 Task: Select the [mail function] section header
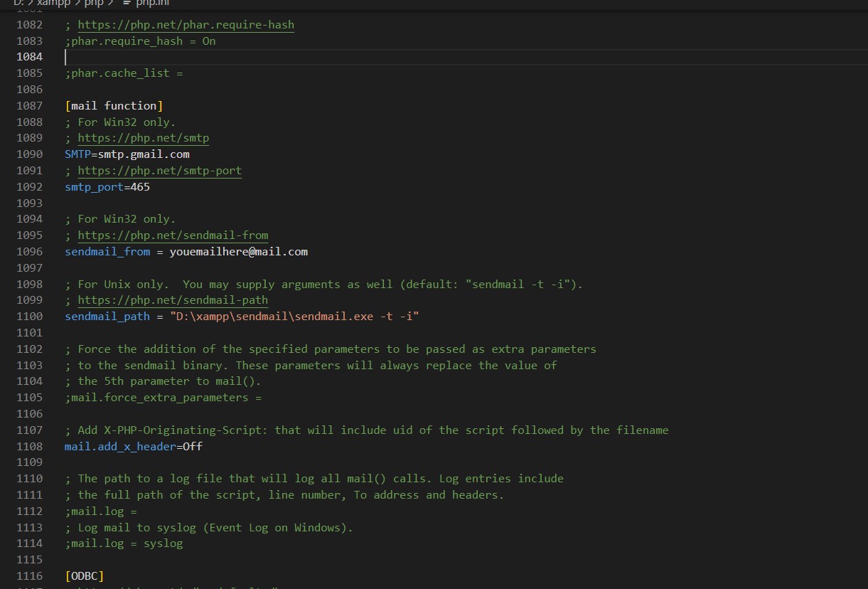click(x=114, y=105)
